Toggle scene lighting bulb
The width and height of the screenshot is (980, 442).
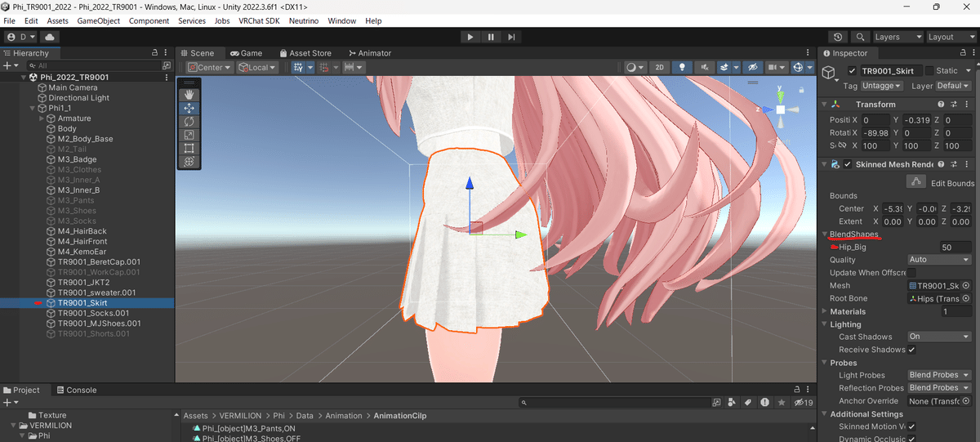(681, 67)
